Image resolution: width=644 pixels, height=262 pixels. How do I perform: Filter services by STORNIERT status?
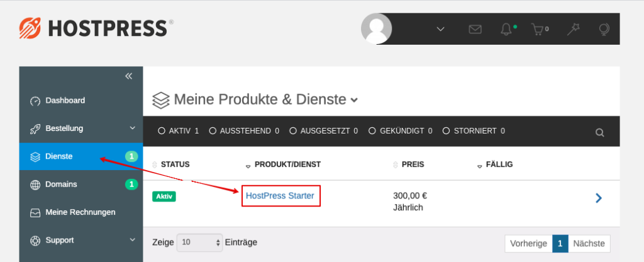tap(474, 131)
